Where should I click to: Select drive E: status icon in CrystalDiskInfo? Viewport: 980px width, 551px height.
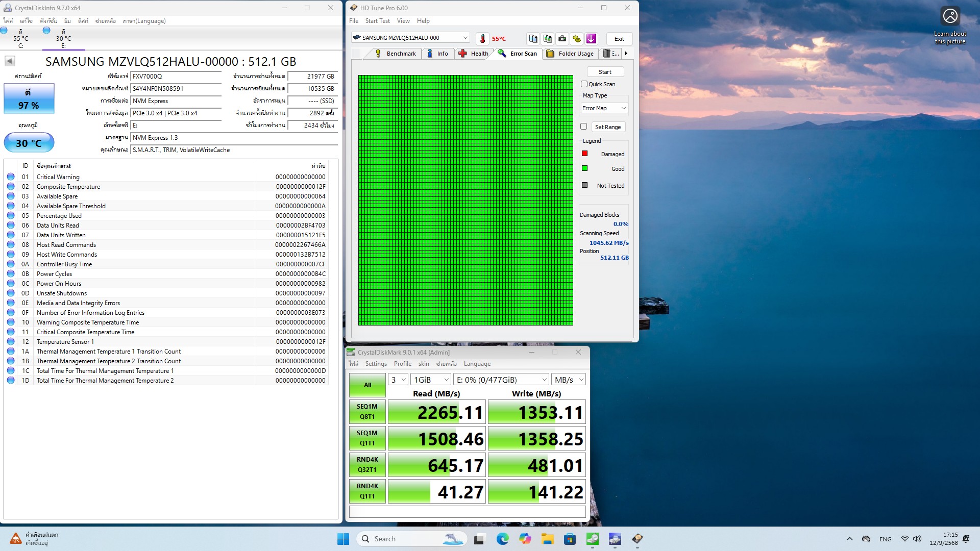(x=46, y=31)
